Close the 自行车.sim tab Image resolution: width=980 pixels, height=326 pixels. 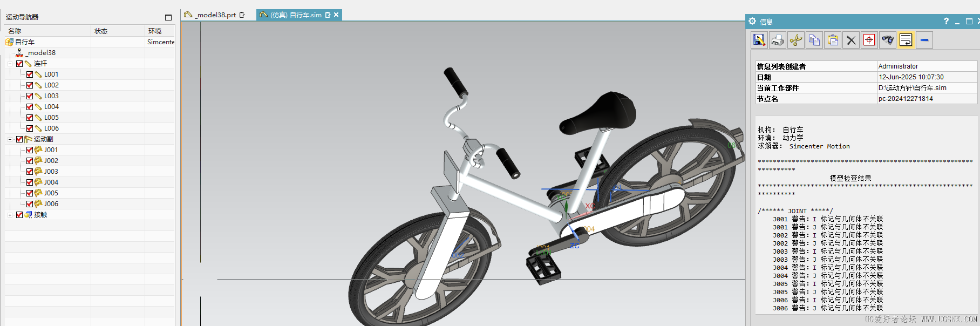click(x=336, y=15)
